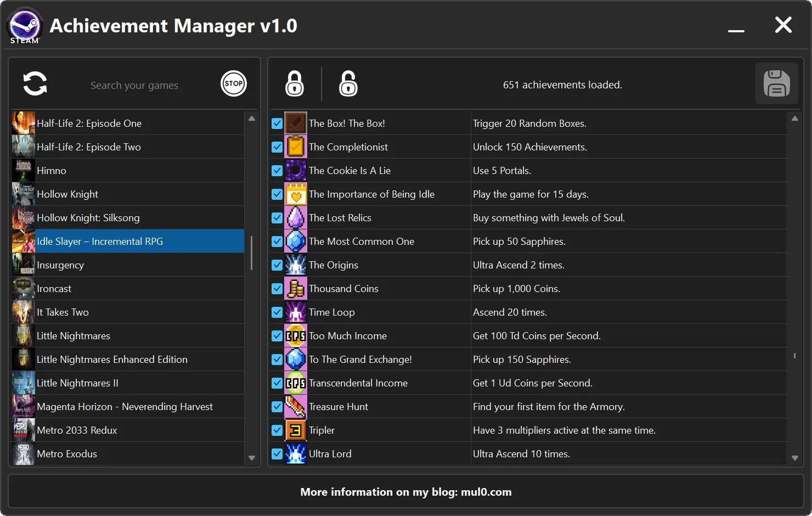Minimize the Achievement Manager window
Screen dimensions: 812x516
click(x=736, y=31)
